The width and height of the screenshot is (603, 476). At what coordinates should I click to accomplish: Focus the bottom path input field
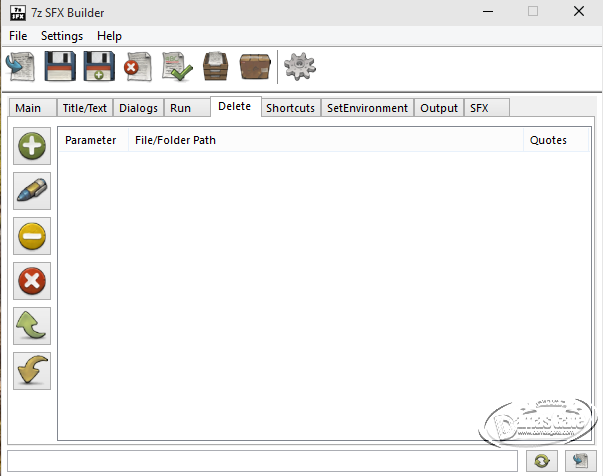pyautogui.click(x=262, y=461)
